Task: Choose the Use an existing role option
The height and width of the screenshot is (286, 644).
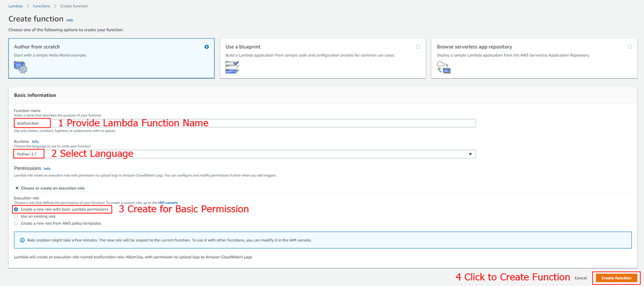Action: pos(16,216)
